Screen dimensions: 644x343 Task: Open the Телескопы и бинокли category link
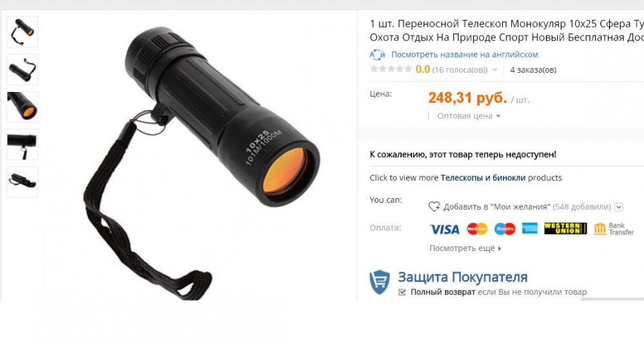tap(483, 178)
